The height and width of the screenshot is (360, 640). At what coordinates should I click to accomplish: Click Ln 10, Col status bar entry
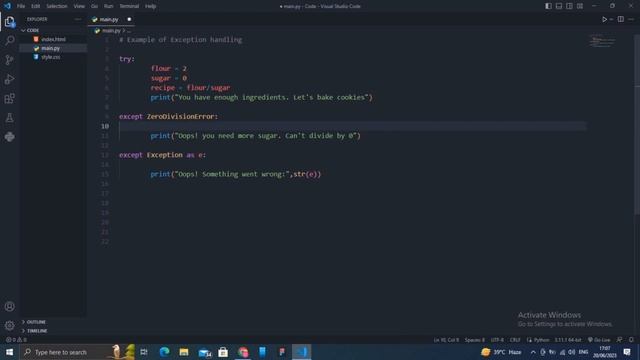click(x=446, y=340)
